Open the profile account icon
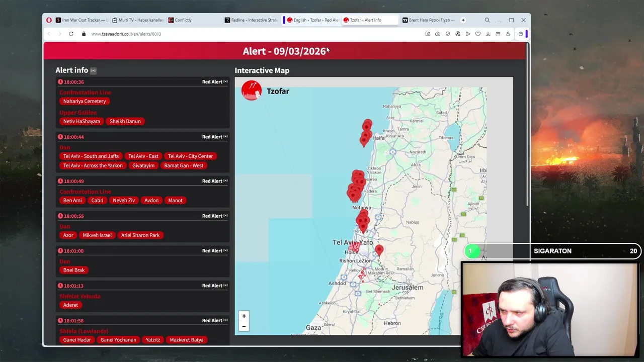The height and width of the screenshot is (362, 644). point(508,34)
